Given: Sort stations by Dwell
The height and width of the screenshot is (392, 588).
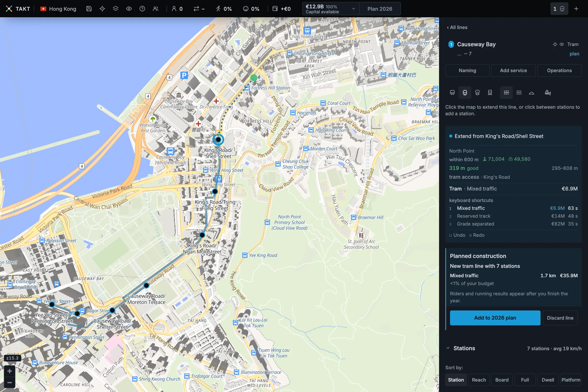Looking at the screenshot, I should pyautogui.click(x=548, y=380).
